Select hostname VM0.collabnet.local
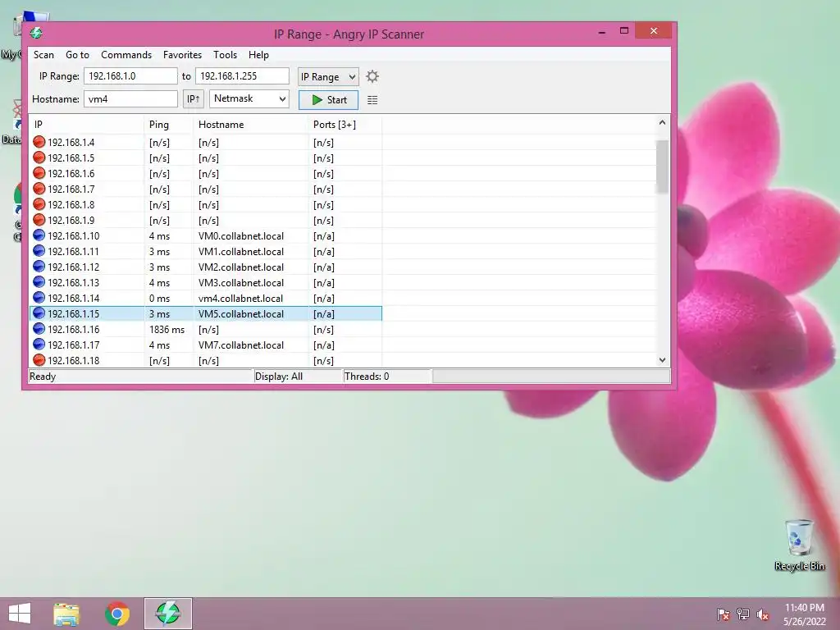This screenshot has height=630, width=840. 241,235
